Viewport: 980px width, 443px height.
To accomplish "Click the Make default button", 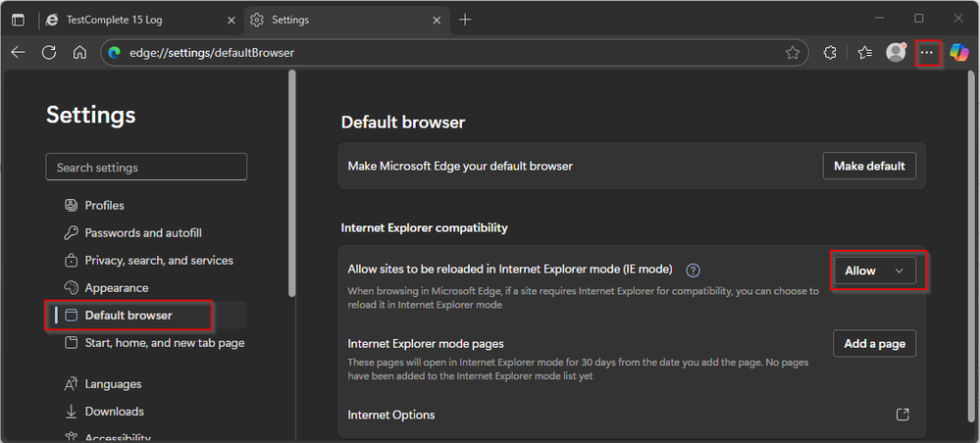I will click(x=869, y=166).
